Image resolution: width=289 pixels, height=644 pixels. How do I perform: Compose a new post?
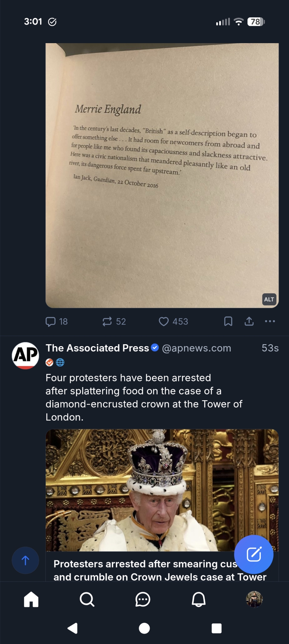point(254,554)
